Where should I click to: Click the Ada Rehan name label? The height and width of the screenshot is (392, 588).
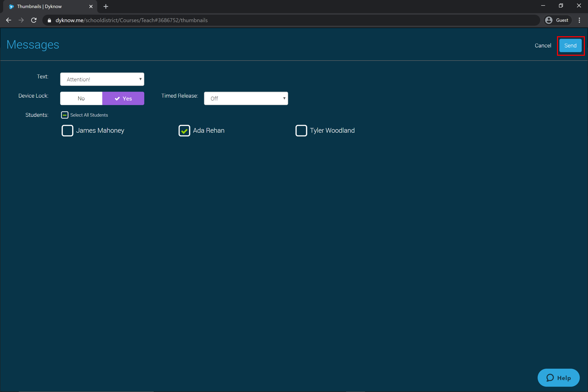click(x=209, y=131)
